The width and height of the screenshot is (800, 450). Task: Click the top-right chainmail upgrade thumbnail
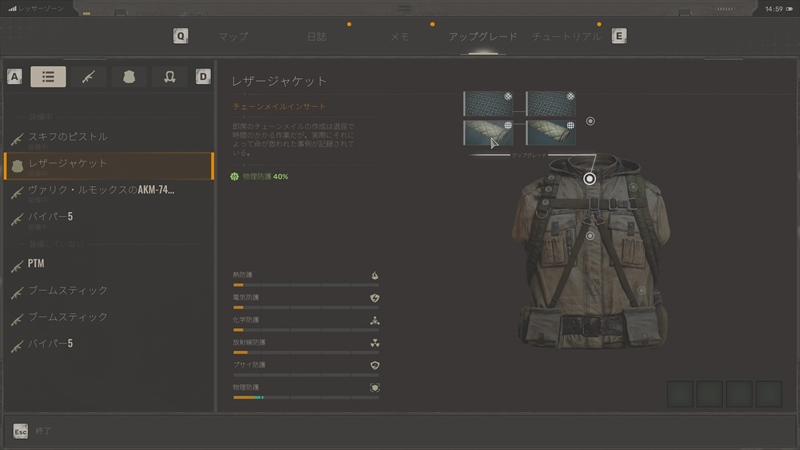551,104
